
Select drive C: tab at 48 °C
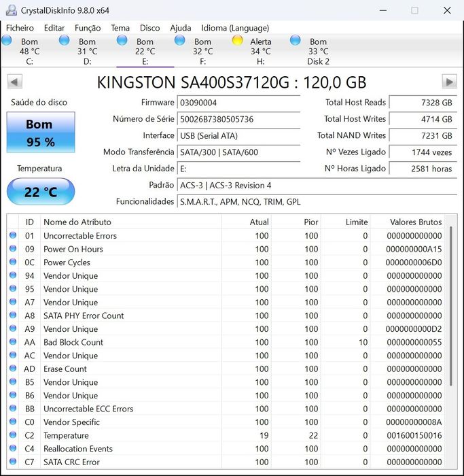click(29, 51)
